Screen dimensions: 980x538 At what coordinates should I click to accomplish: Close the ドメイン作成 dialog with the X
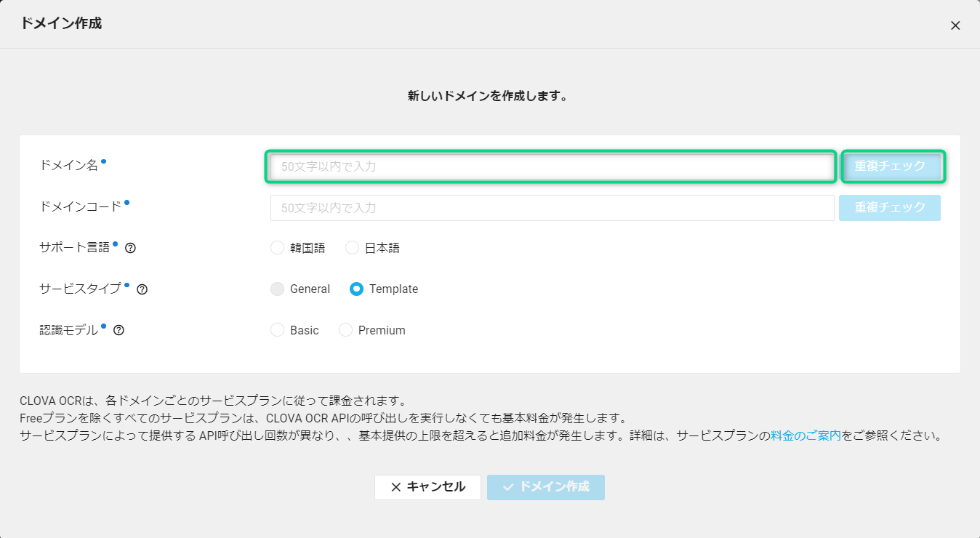click(955, 25)
